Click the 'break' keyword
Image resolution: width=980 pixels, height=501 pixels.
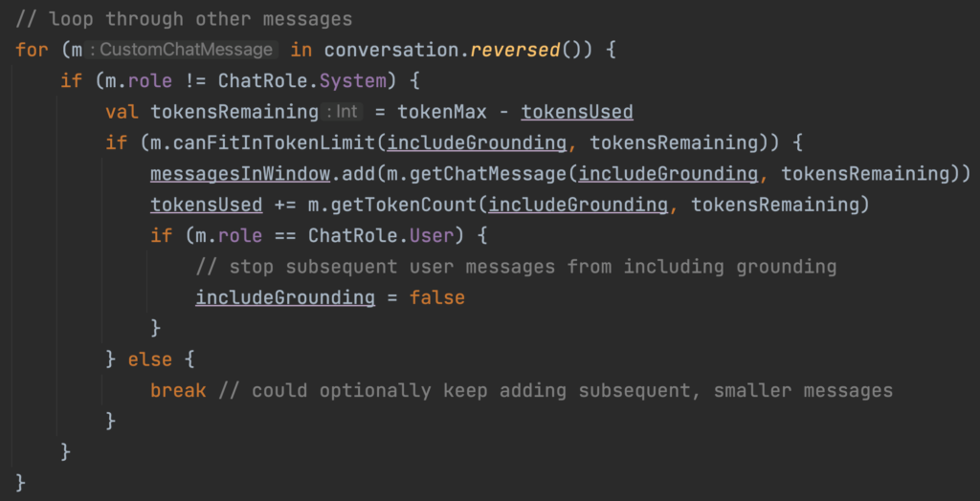pyautogui.click(x=177, y=390)
